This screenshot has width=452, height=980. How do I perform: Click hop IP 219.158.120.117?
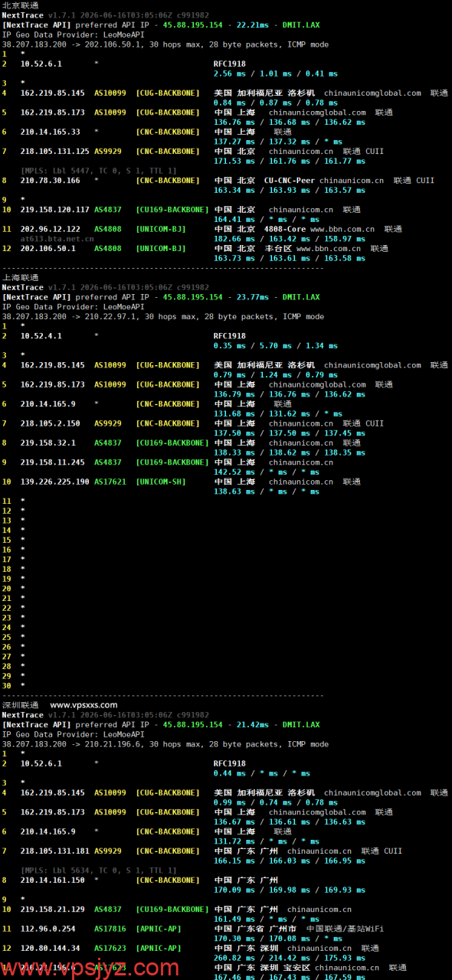tap(55, 210)
